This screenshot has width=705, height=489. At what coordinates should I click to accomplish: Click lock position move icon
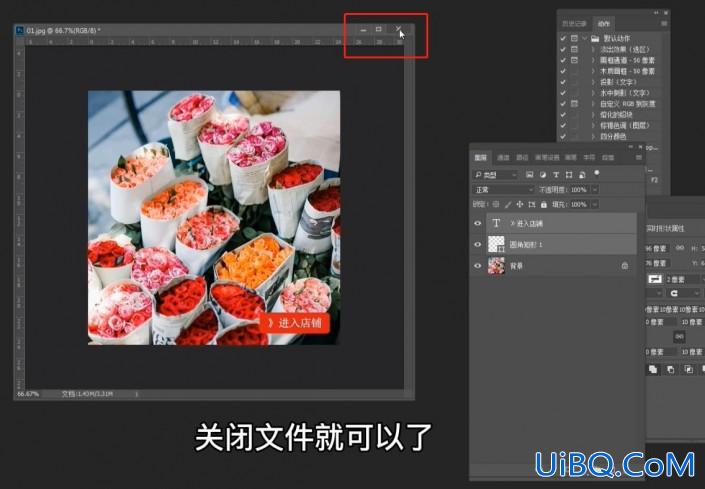click(520, 204)
